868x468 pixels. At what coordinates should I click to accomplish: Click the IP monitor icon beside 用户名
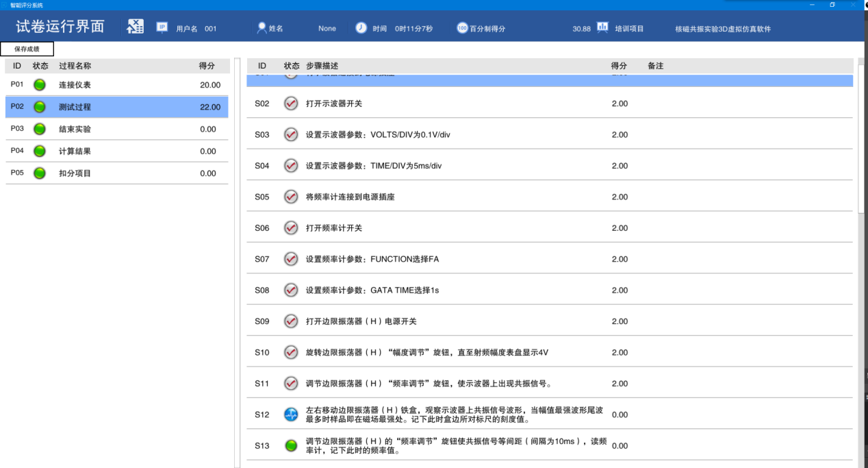162,27
